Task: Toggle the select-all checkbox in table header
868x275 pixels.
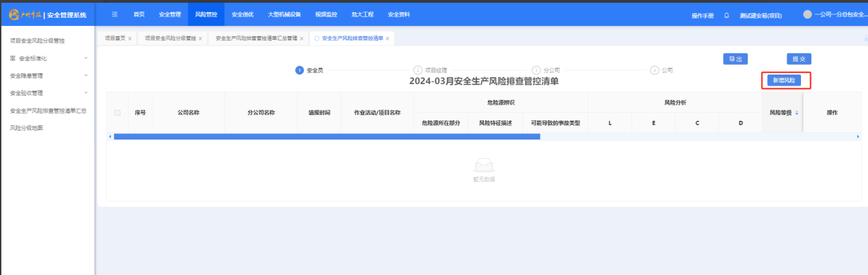Action: (x=118, y=112)
